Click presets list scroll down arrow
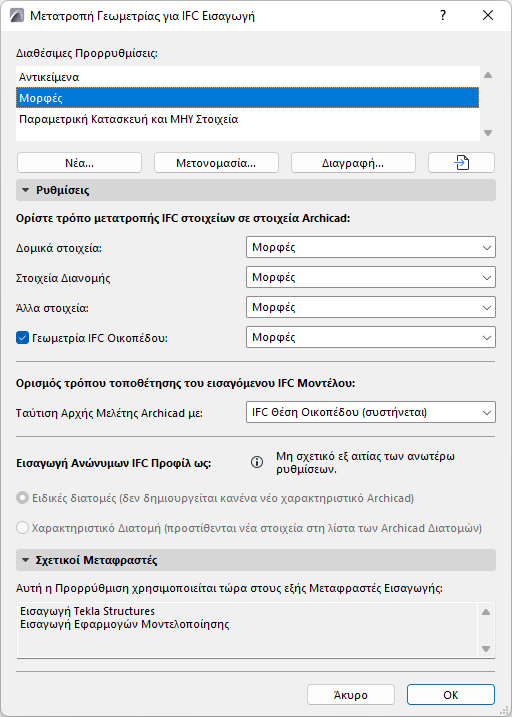Viewport: 512px width, 717px height. click(x=488, y=133)
